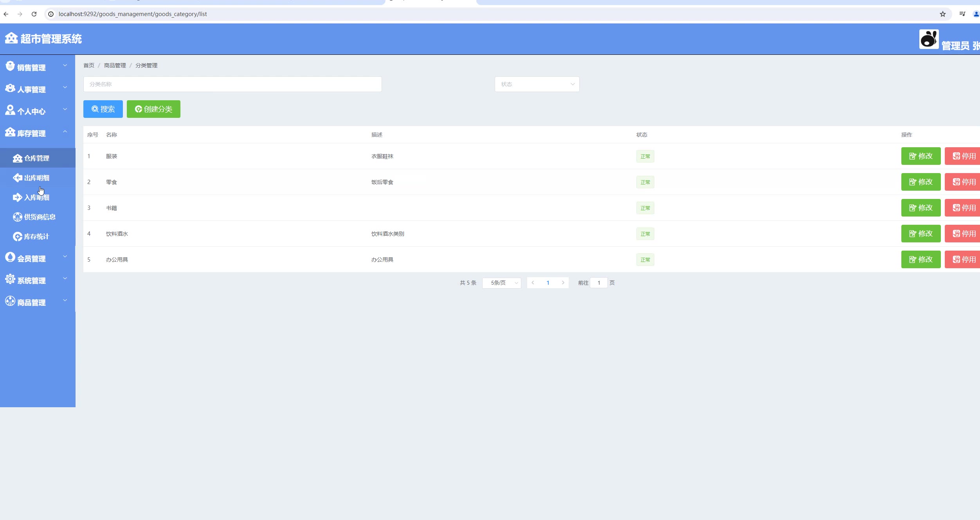Expand 人事管理 menu chevron
This screenshot has width=980, height=520.
click(65, 88)
